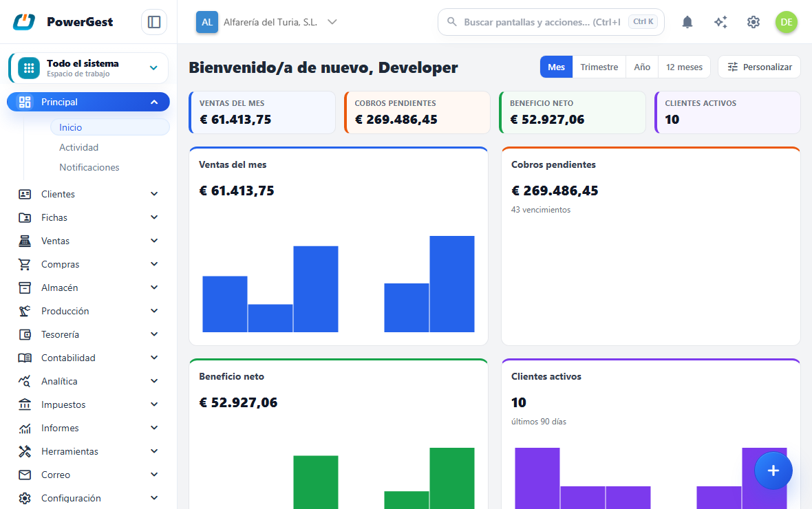
Task: Click the PowerGest logo icon
Action: point(24,22)
